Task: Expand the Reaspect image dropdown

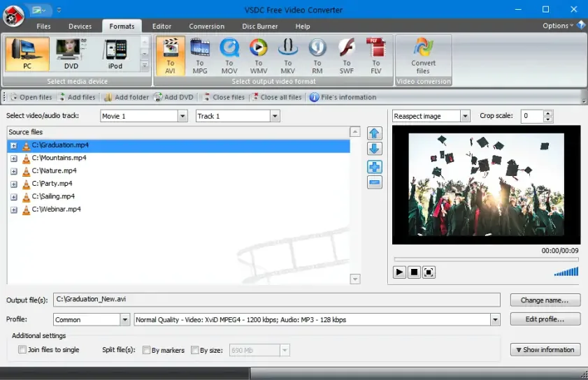Action: click(x=465, y=116)
